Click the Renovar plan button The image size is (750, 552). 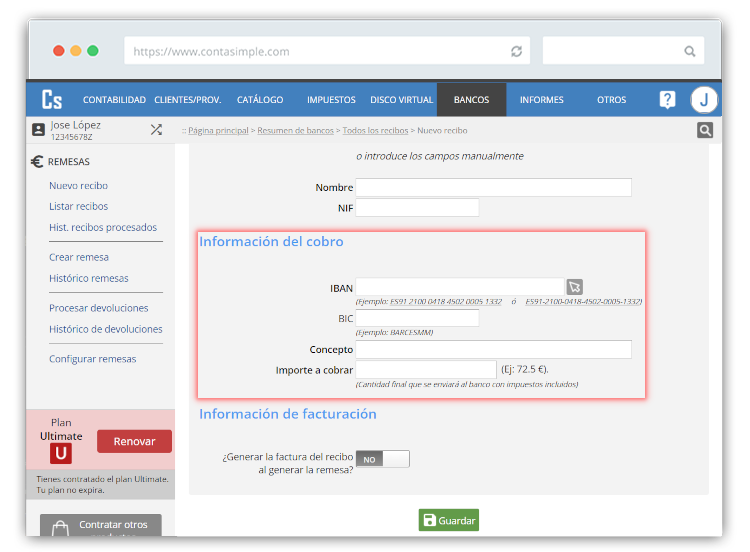tap(134, 441)
